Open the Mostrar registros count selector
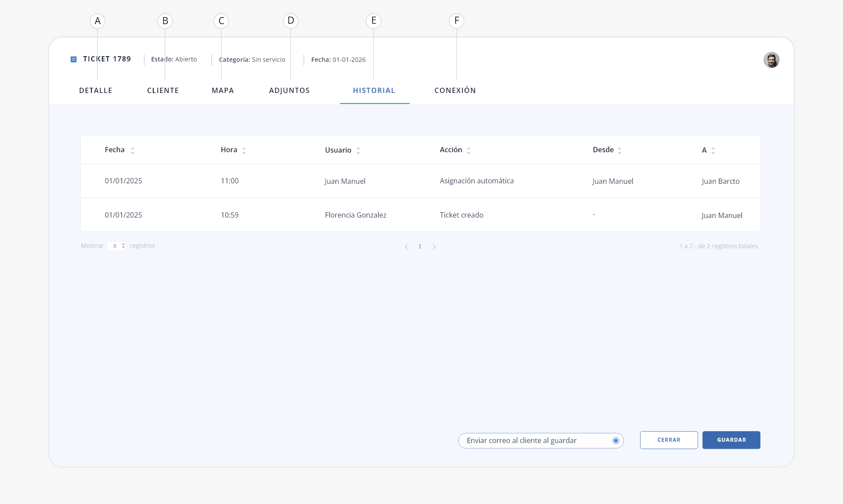The image size is (843, 504). pos(117,246)
